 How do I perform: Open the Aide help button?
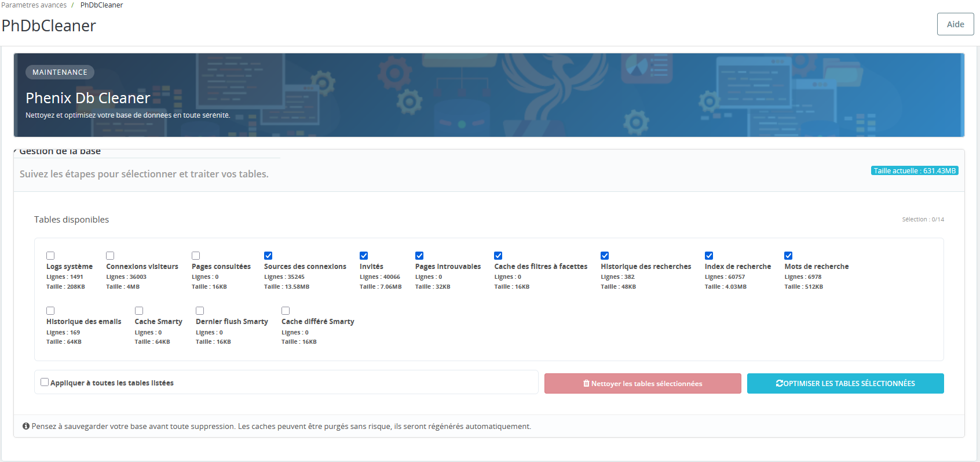pos(955,24)
